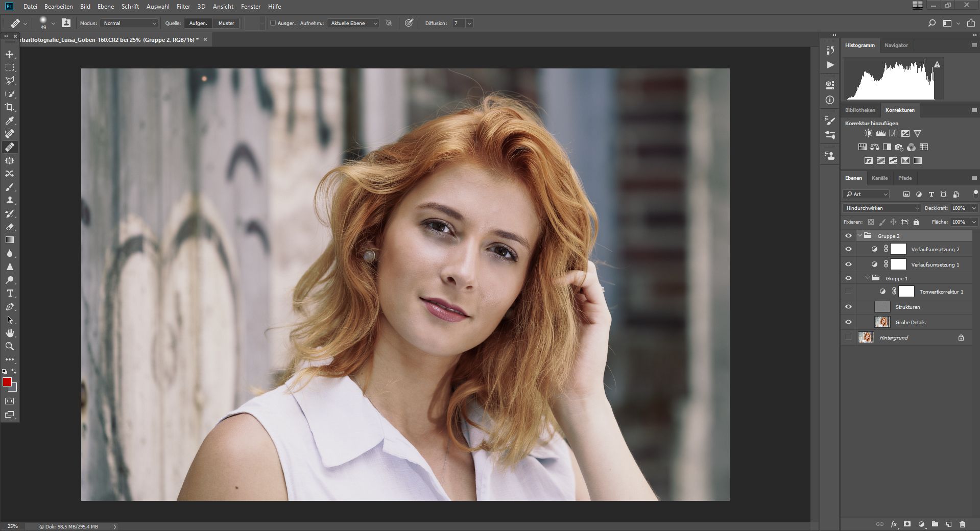Activate the Zoom tool

(10, 346)
